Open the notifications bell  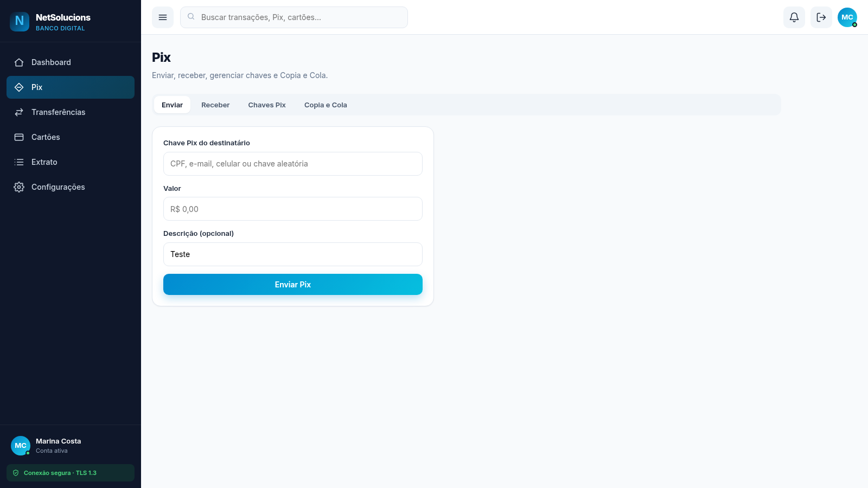tap(794, 17)
